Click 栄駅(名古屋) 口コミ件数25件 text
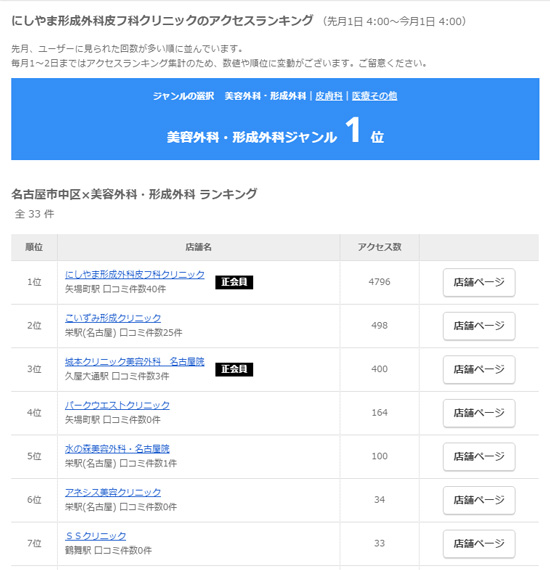 coord(124,333)
